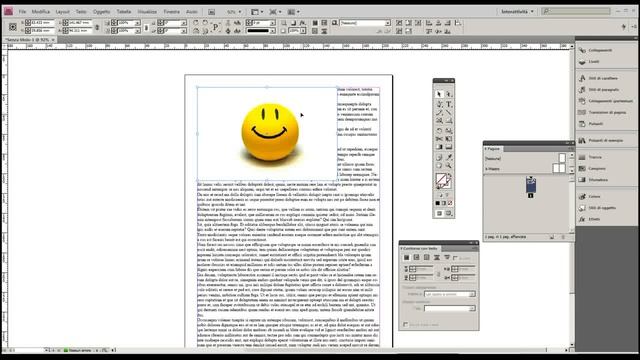640x360 pixels.
Task: Select the Scale tool
Action: 449,131
